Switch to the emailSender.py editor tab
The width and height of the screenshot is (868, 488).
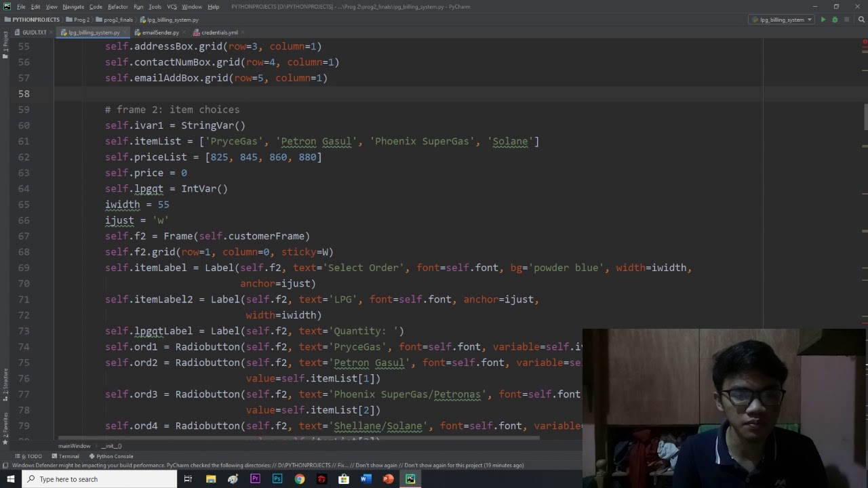click(x=160, y=33)
